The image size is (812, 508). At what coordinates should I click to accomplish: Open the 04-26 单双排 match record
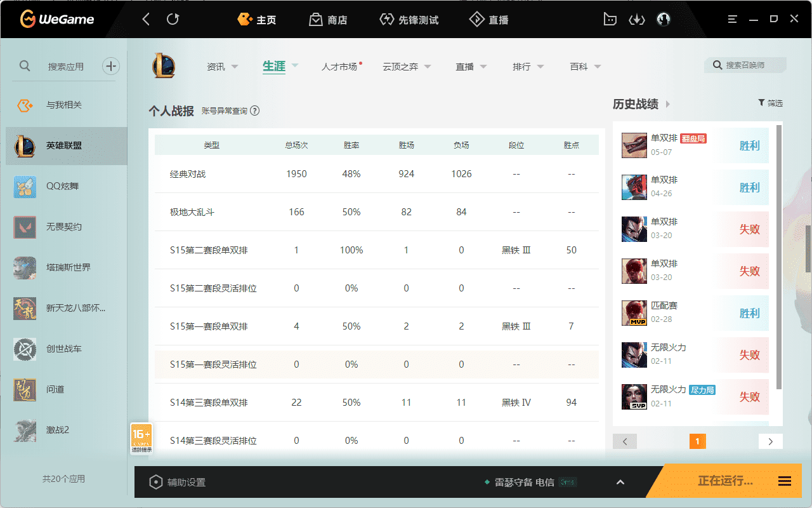pos(695,187)
